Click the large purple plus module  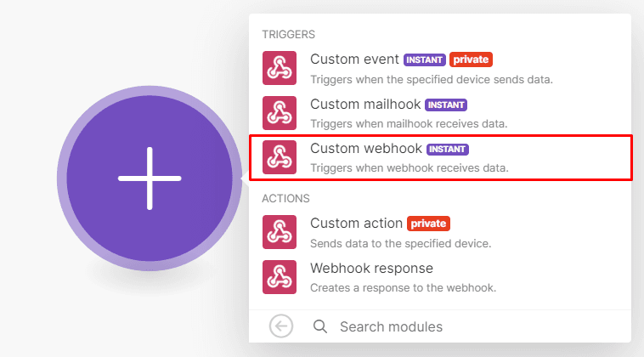coord(150,178)
